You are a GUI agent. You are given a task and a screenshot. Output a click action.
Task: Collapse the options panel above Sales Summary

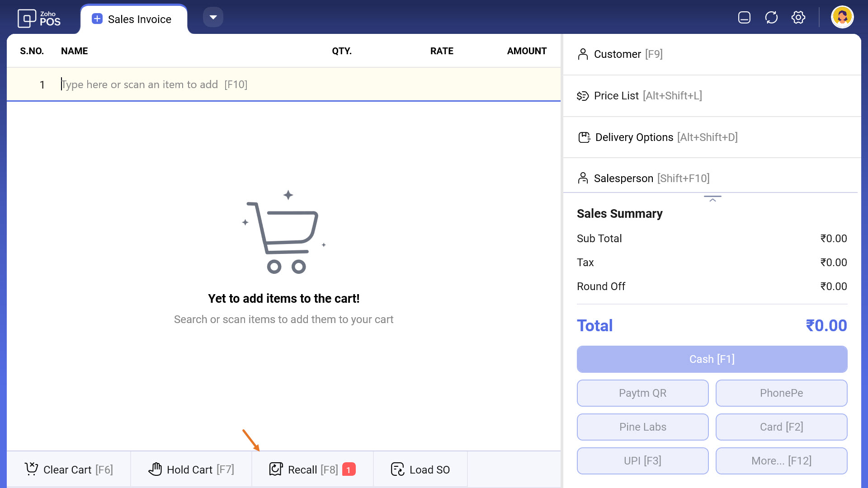(712, 199)
